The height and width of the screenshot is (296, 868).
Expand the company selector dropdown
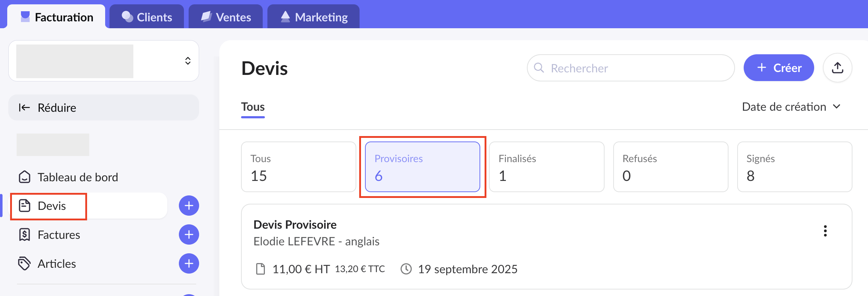pyautogui.click(x=188, y=61)
